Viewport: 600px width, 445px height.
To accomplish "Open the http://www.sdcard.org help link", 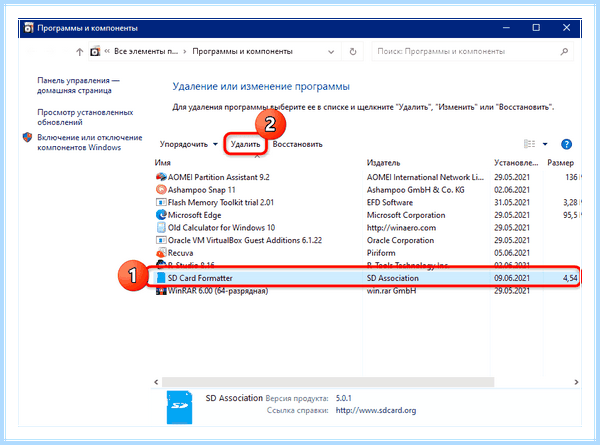I will pos(376,410).
